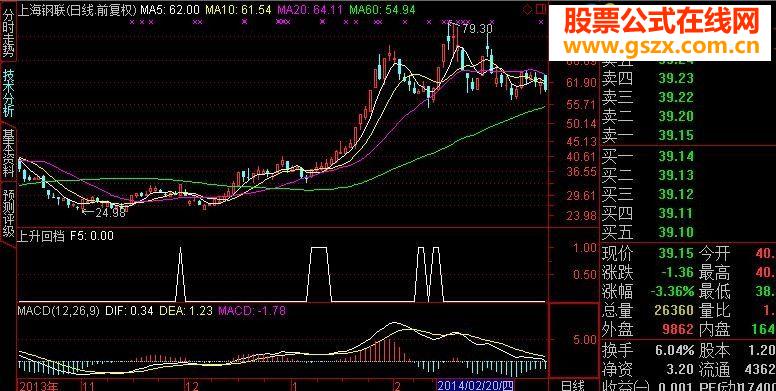This screenshot has width=776, height=391.
Task: Click the 涨跌 value -1.36
Action: [677, 273]
